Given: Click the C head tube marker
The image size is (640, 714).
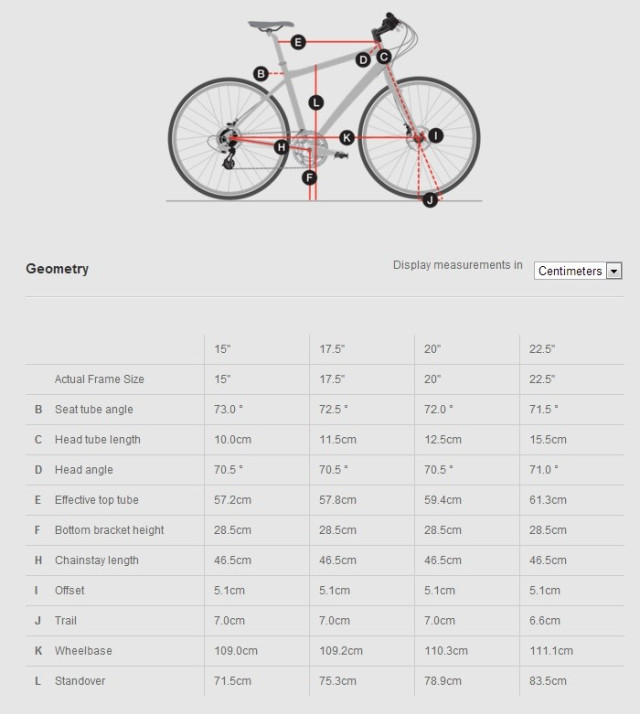Looking at the screenshot, I should 383,57.
